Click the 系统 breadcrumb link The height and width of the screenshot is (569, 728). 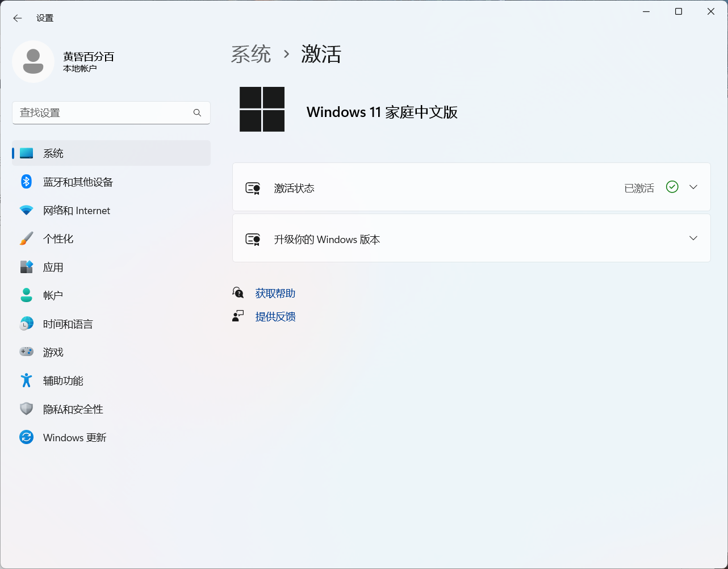(x=251, y=55)
